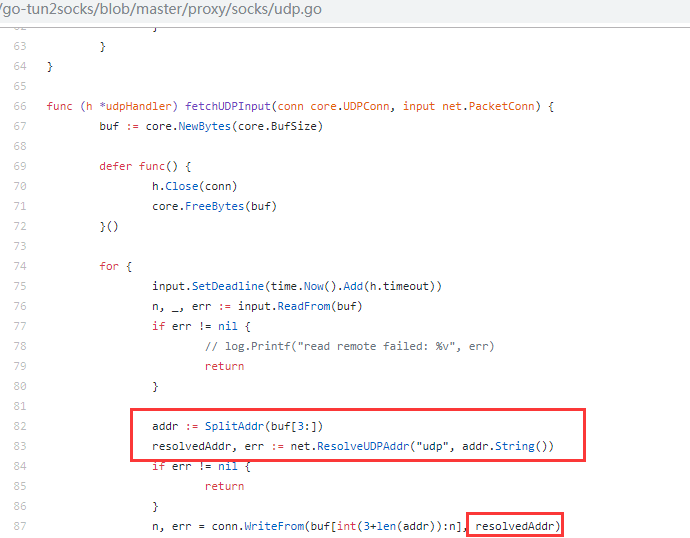Click the fetchUDPInput function name
Image resolution: width=690 pixels, height=538 pixels.
228,106
